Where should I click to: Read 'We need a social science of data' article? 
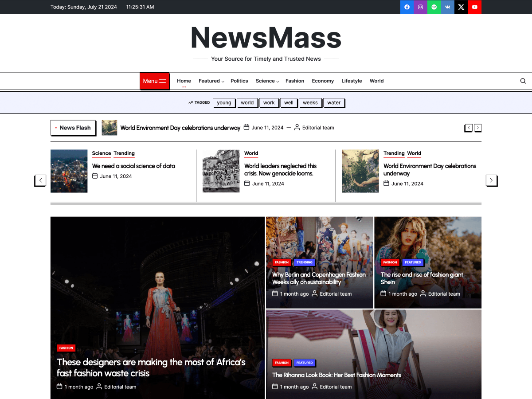(x=133, y=166)
